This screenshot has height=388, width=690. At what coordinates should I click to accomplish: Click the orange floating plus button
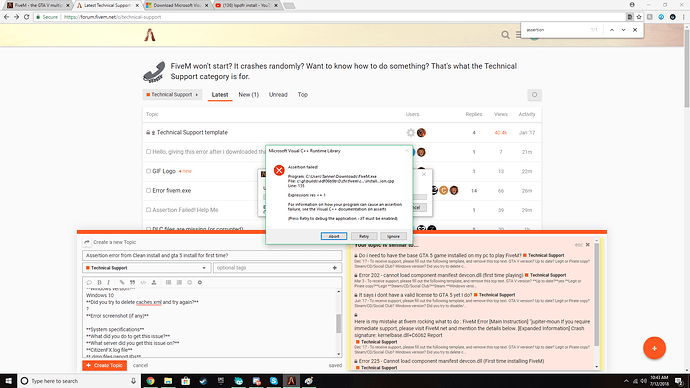click(x=654, y=348)
